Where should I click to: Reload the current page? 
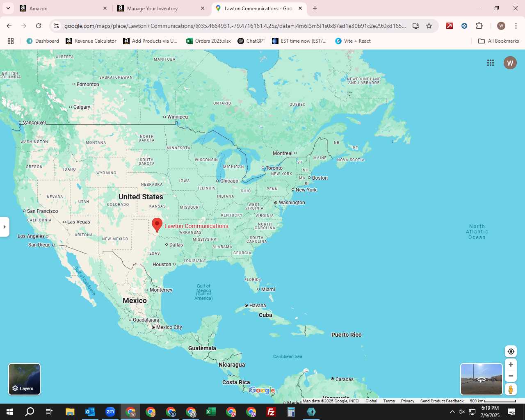39,26
